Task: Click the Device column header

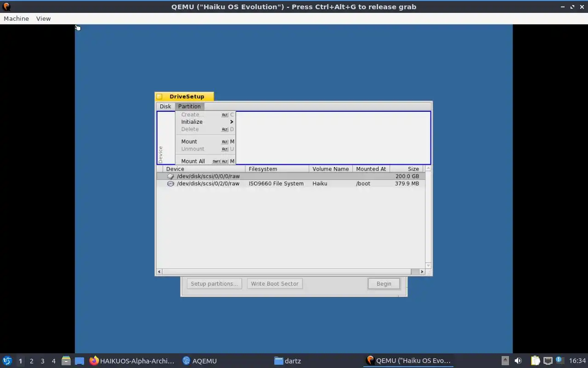Action: pos(204,169)
